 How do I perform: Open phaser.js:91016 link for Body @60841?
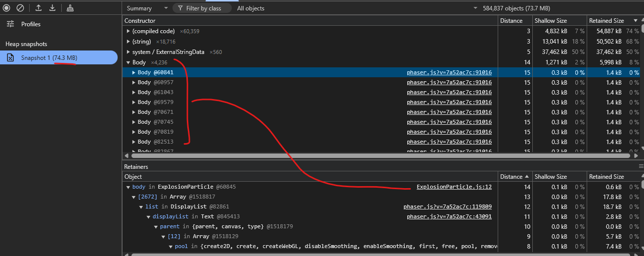tap(449, 72)
